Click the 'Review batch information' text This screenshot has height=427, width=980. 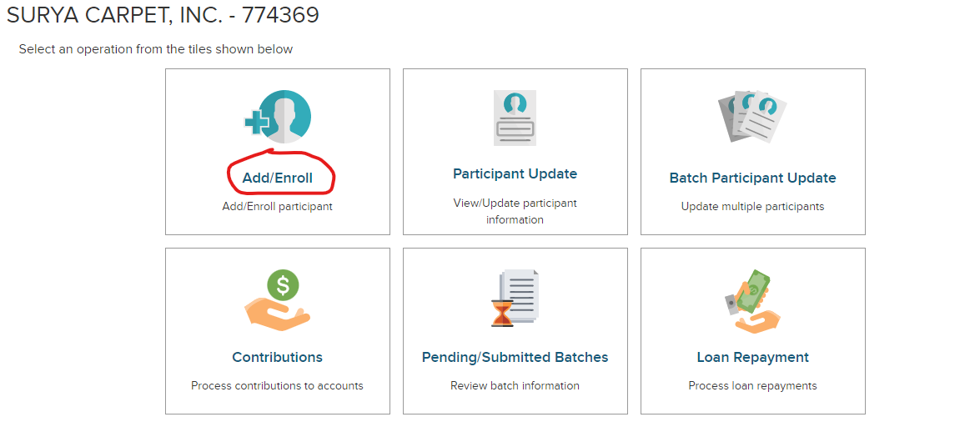tap(515, 386)
